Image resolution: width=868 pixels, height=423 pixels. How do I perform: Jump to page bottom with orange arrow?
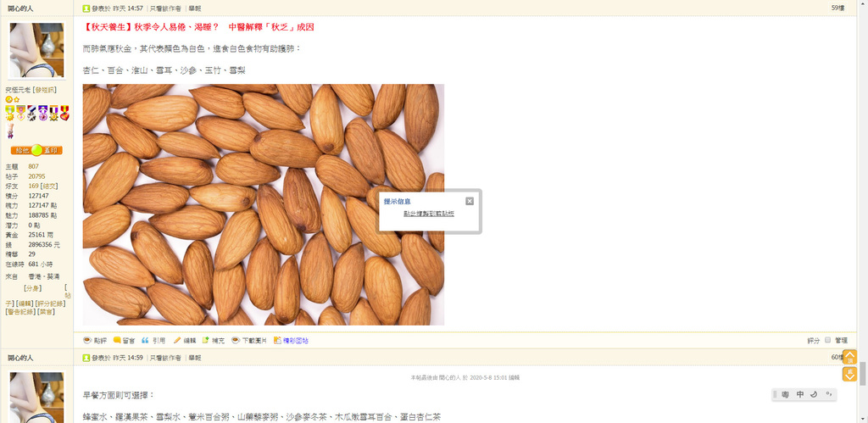(x=849, y=375)
